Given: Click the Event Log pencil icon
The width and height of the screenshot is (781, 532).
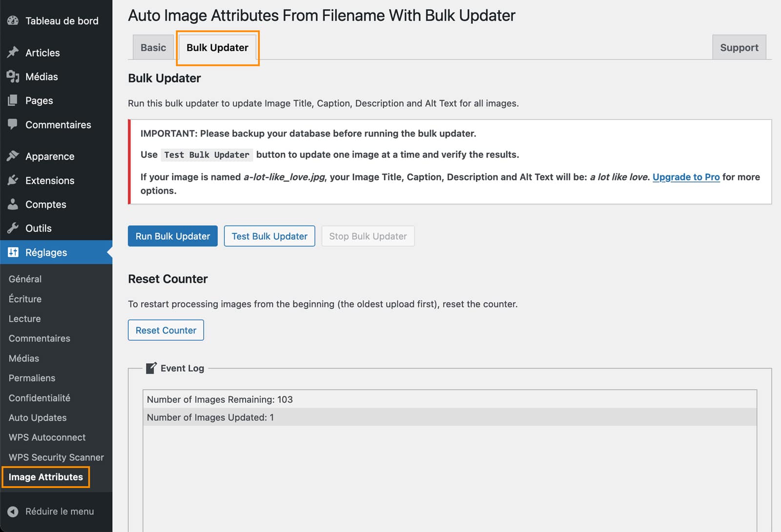Looking at the screenshot, I should click(x=151, y=368).
